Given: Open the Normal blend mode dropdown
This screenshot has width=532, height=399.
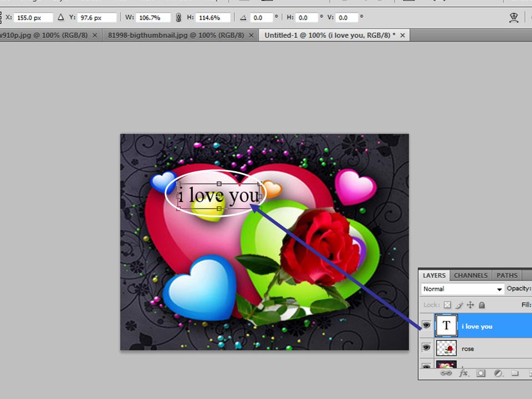Looking at the screenshot, I should [462, 289].
